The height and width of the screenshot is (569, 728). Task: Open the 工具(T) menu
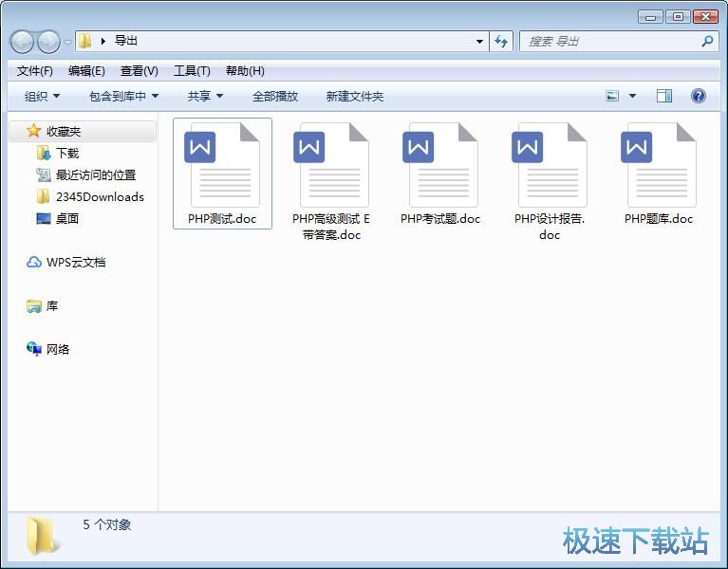(192, 71)
